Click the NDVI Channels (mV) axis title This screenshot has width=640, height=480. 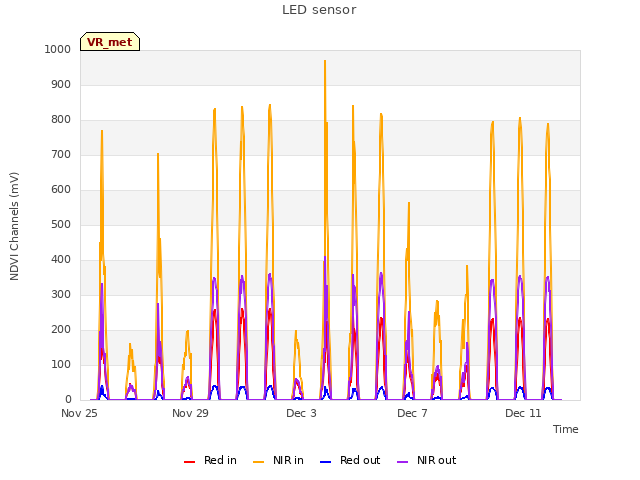click(x=14, y=226)
